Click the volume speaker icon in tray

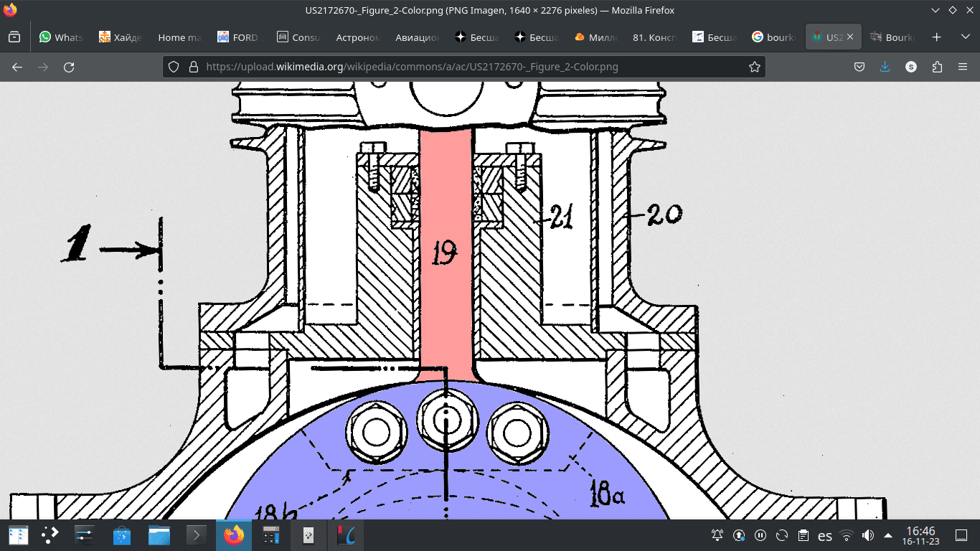[867, 535]
